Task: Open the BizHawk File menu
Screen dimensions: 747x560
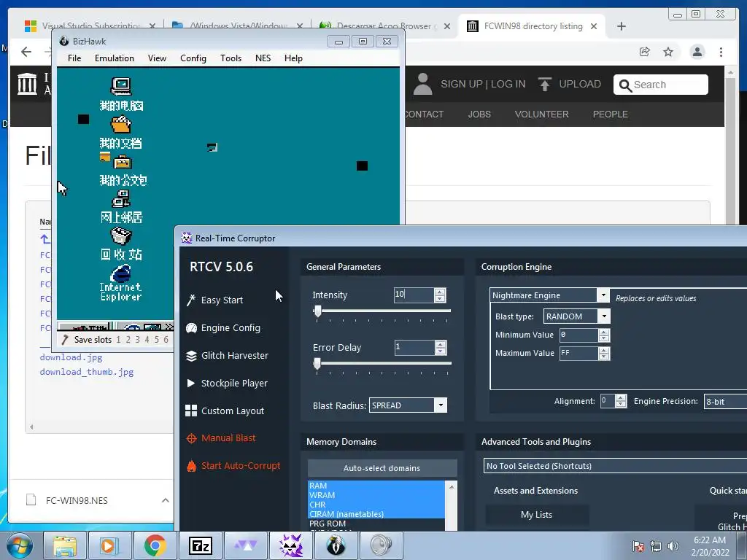Action: click(x=74, y=58)
